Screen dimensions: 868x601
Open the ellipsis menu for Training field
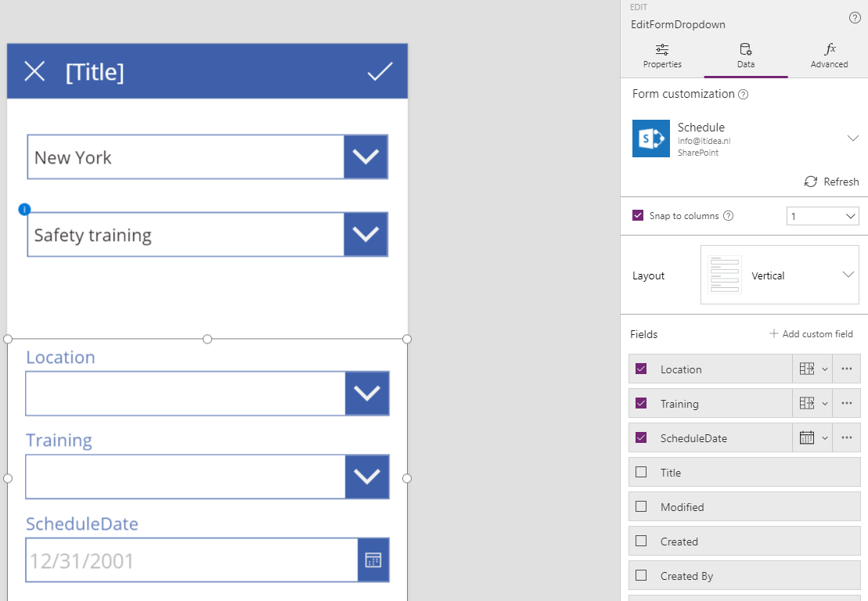tap(846, 403)
